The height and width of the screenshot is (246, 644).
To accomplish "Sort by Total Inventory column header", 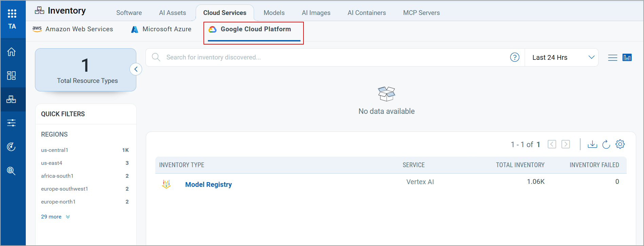I will (x=520, y=165).
